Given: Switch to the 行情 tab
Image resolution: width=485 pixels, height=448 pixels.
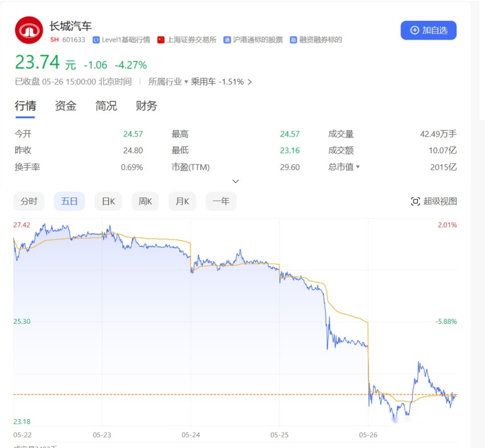Looking at the screenshot, I should pyautogui.click(x=26, y=106).
